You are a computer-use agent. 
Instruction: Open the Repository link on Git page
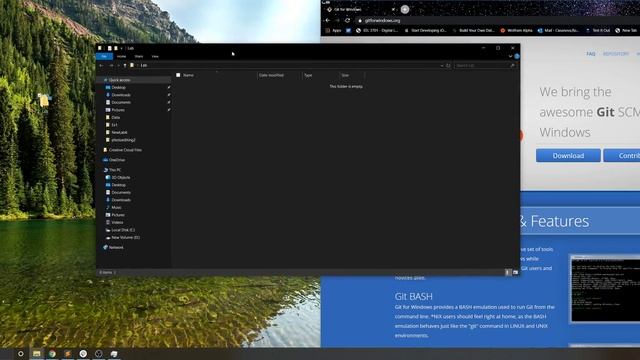click(x=616, y=54)
